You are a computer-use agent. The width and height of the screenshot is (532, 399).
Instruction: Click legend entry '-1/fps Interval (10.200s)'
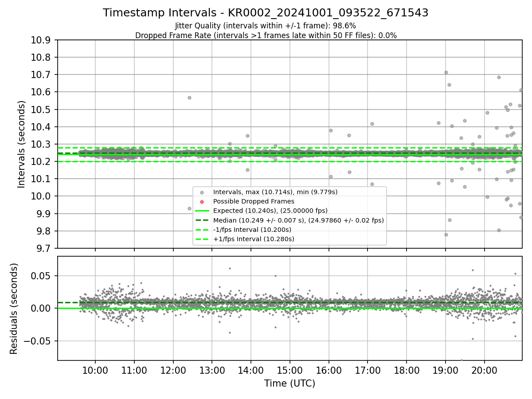(x=252, y=230)
